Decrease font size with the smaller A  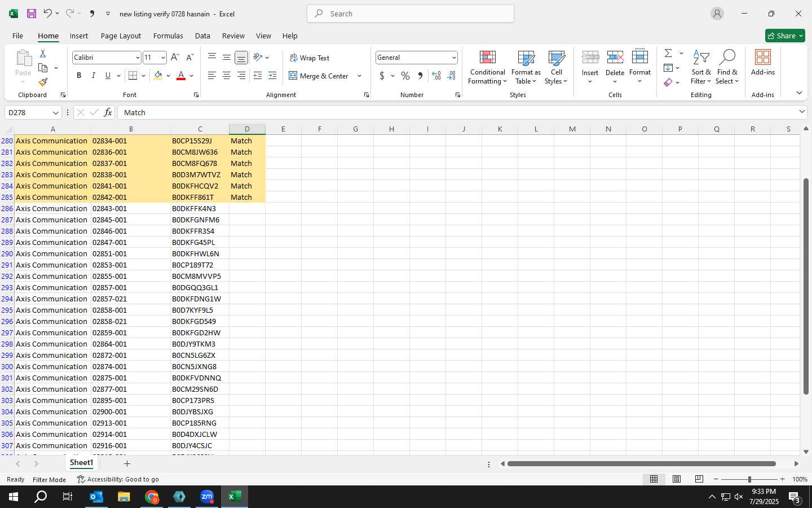coord(189,57)
